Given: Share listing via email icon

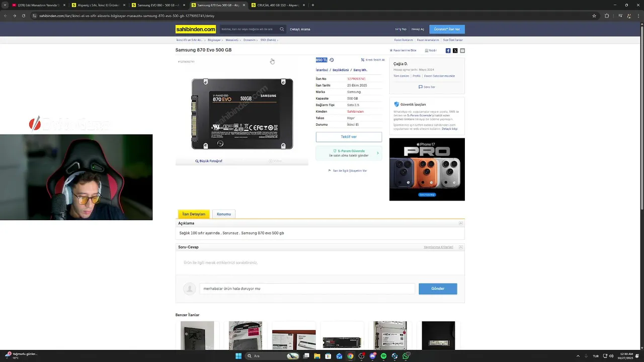Looking at the screenshot, I should [462, 51].
